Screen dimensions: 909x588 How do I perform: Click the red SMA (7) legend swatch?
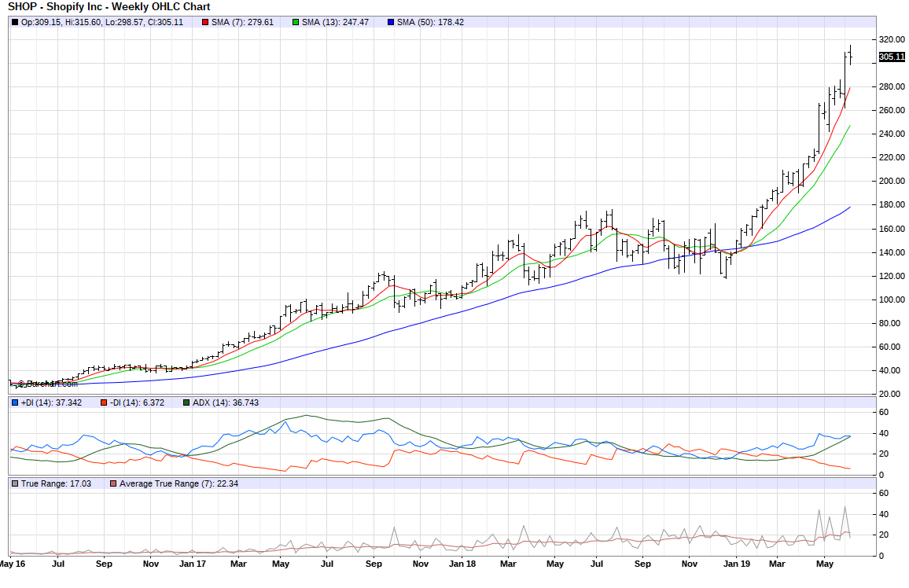(x=205, y=22)
